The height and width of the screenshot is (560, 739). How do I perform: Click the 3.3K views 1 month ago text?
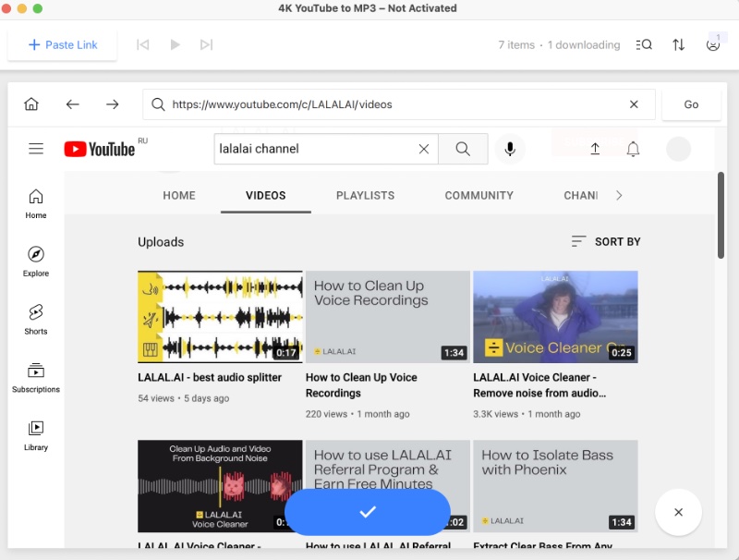[527, 414]
